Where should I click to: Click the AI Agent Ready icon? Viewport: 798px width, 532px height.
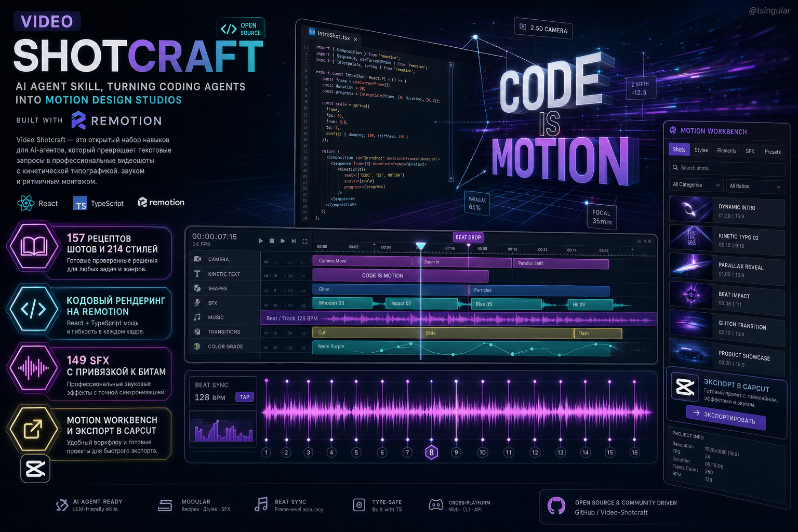[x=62, y=505]
